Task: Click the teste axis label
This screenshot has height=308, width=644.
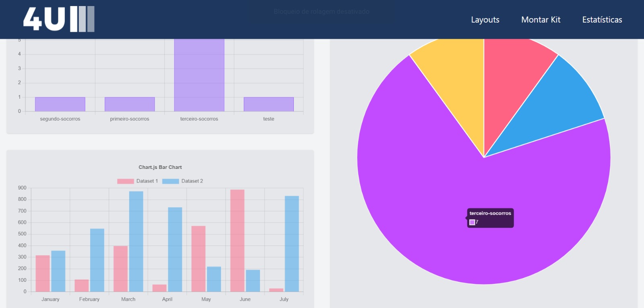Action: pos(268,119)
